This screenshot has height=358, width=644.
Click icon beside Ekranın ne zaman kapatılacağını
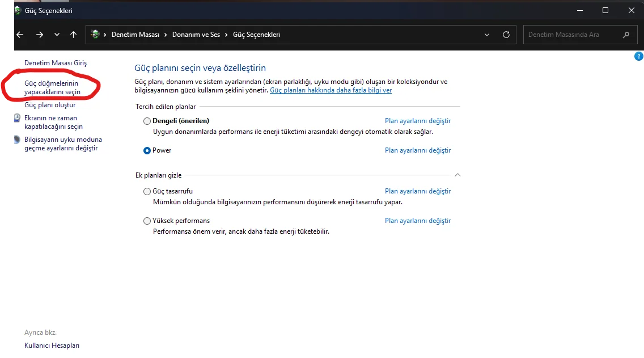coord(17,119)
